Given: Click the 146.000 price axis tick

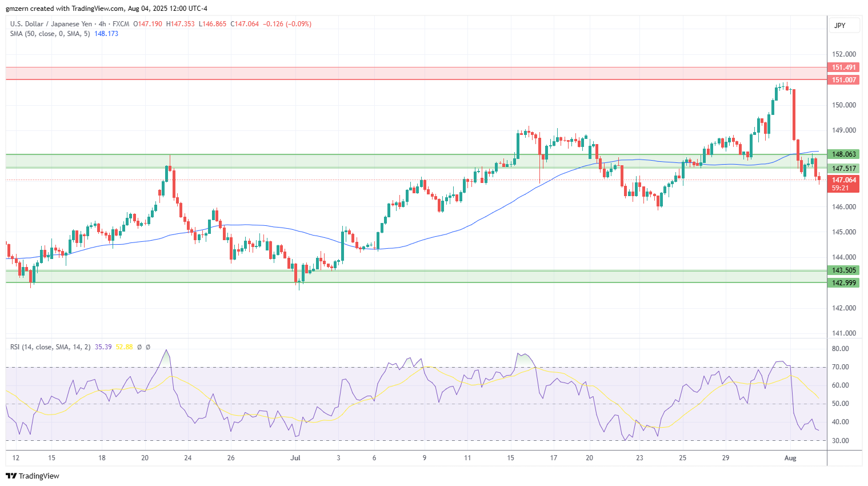Looking at the screenshot, I should point(844,207).
